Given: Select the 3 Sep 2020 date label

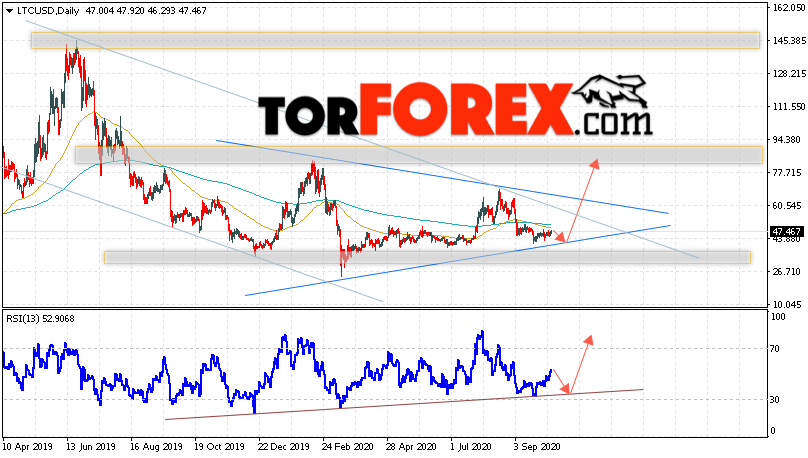Looking at the screenshot, I should (537, 447).
